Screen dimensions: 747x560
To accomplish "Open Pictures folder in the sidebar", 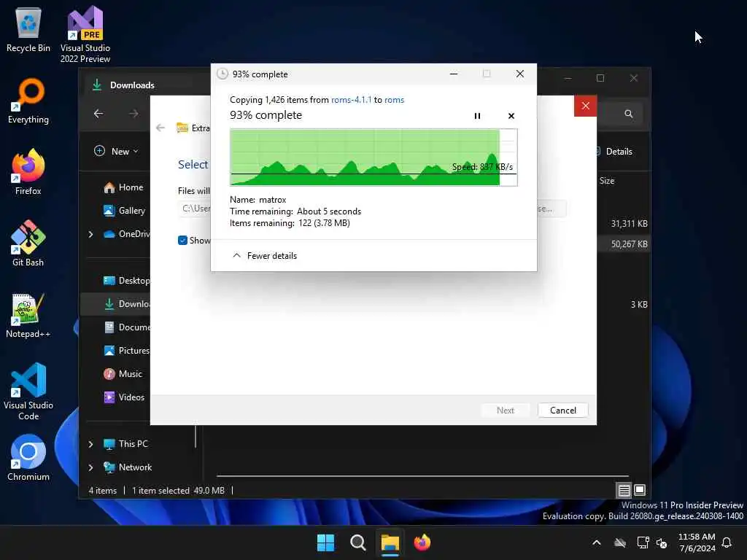I will click(x=127, y=351).
